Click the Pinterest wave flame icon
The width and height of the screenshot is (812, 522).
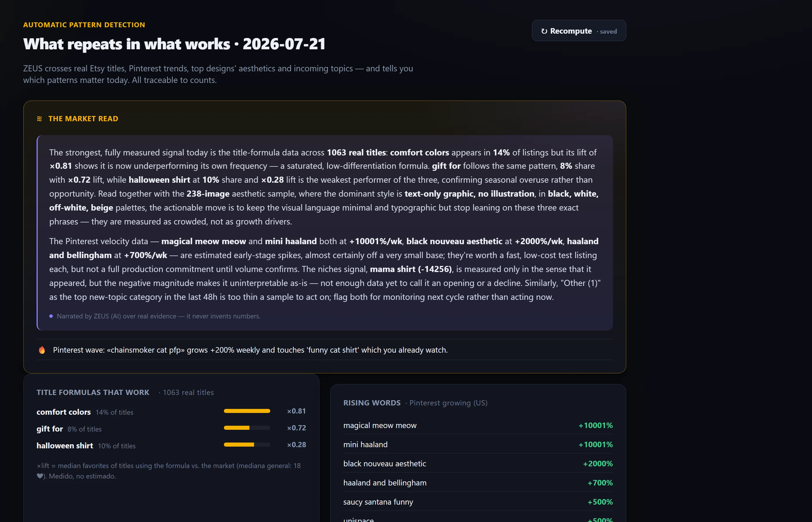(x=42, y=350)
